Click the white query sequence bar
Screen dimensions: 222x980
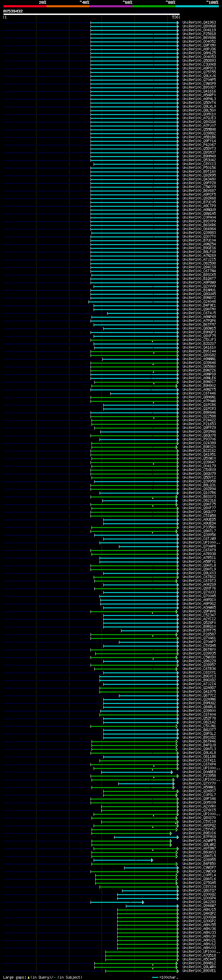[92, 15]
